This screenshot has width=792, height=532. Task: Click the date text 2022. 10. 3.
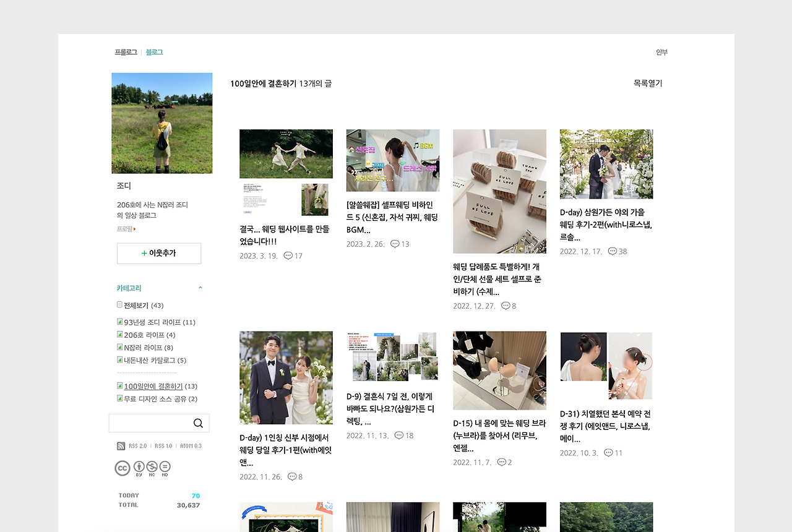tap(579, 453)
